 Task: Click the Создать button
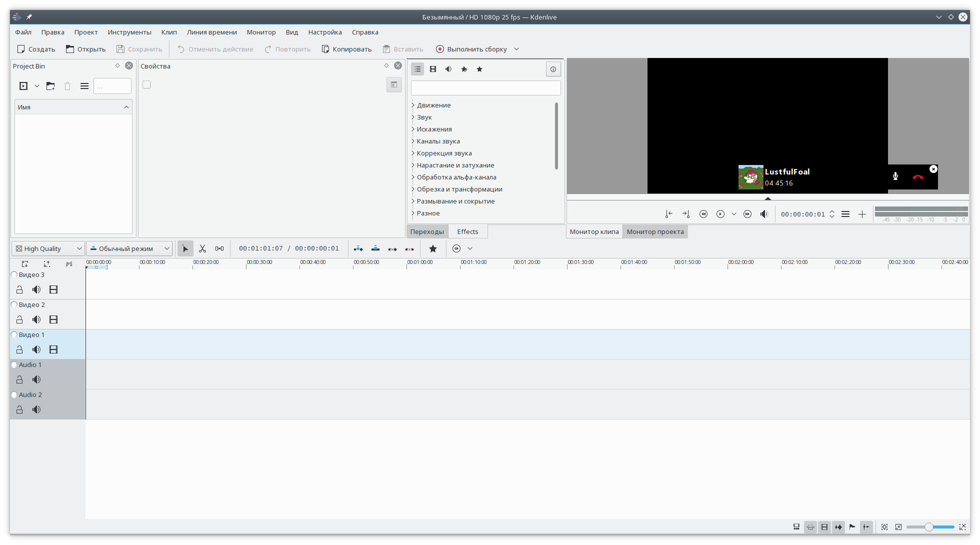36,49
